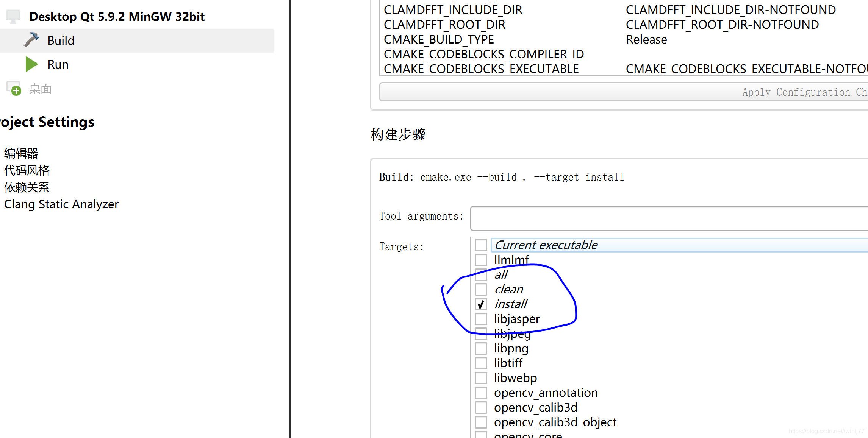Open 编辑器 settings in Project Settings
Viewport: 868px width, 438px height.
coord(21,153)
